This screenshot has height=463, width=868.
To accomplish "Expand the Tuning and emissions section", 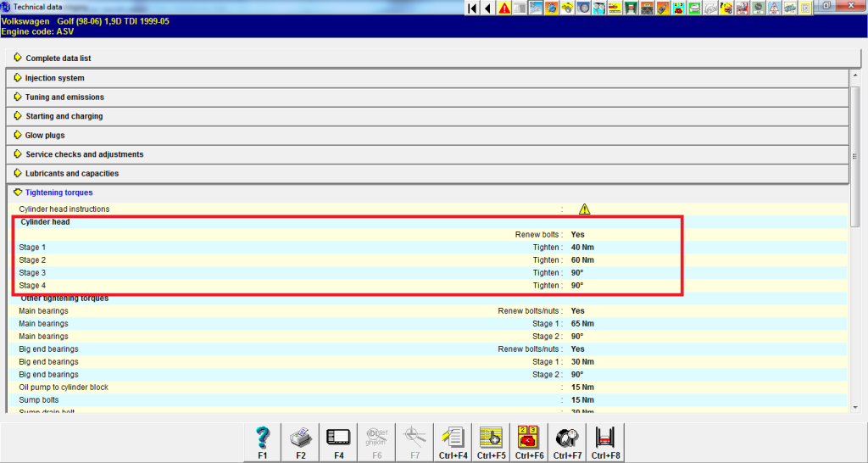I will (64, 98).
